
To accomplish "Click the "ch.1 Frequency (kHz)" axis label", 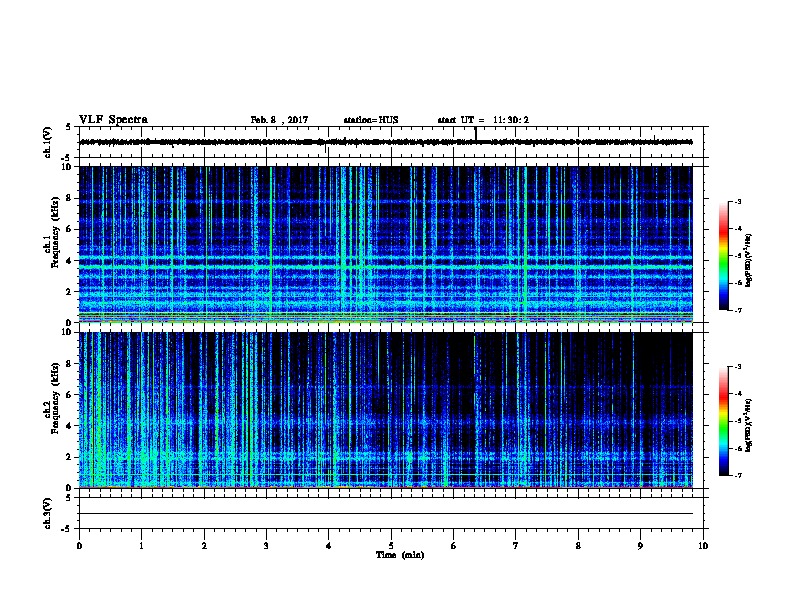I will 52,233.
